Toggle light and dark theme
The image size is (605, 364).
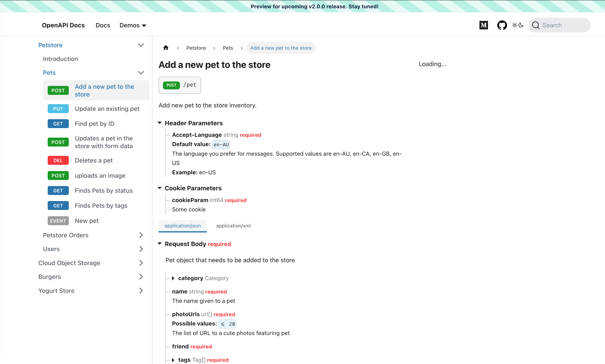pyautogui.click(x=518, y=25)
